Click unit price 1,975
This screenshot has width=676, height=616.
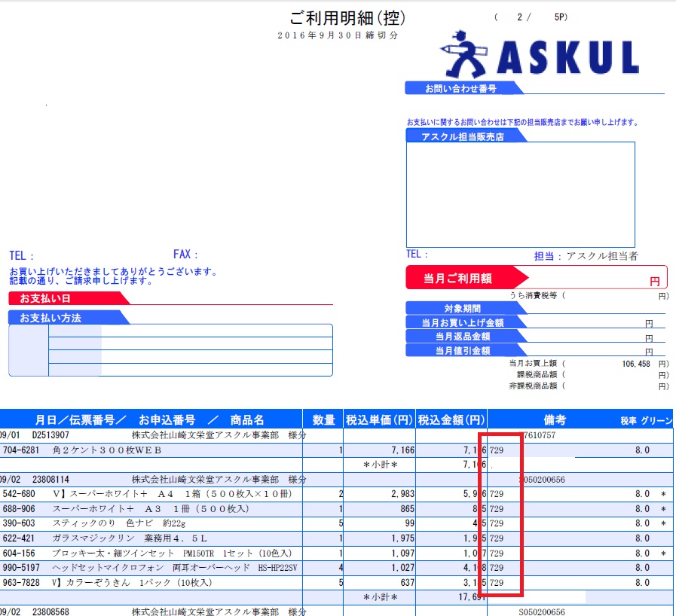pos(402,538)
